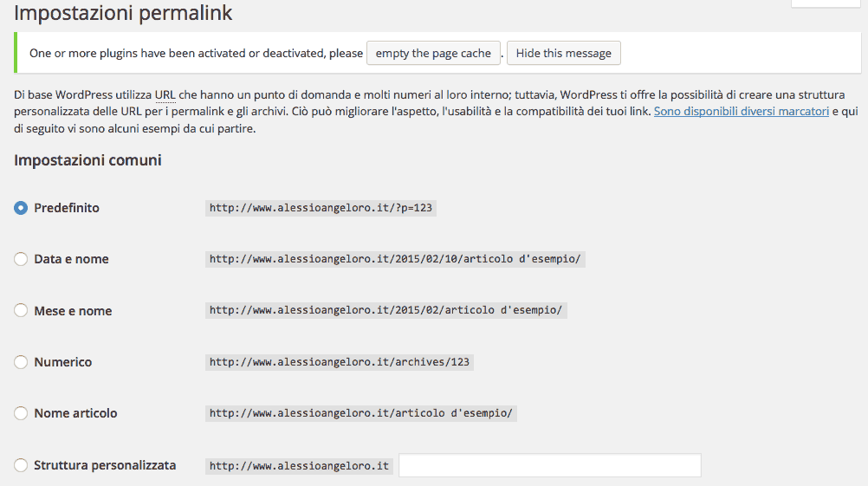Select the Predefinito permalink option
The height and width of the screenshot is (486, 868).
[21, 208]
